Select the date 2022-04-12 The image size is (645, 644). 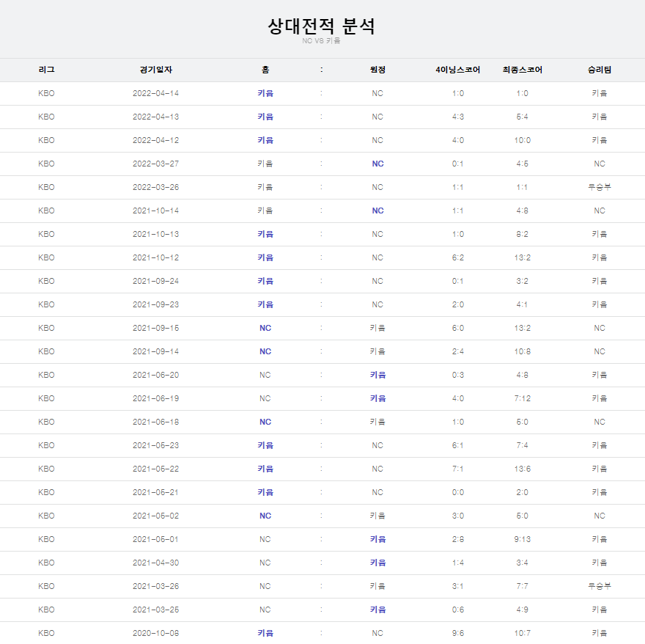pos(156,140)
